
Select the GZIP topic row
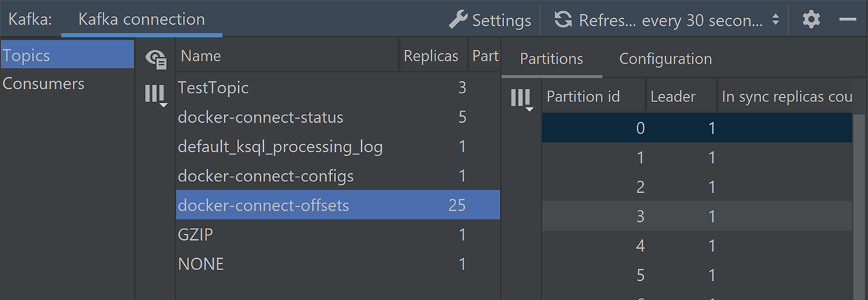[338, 235]
